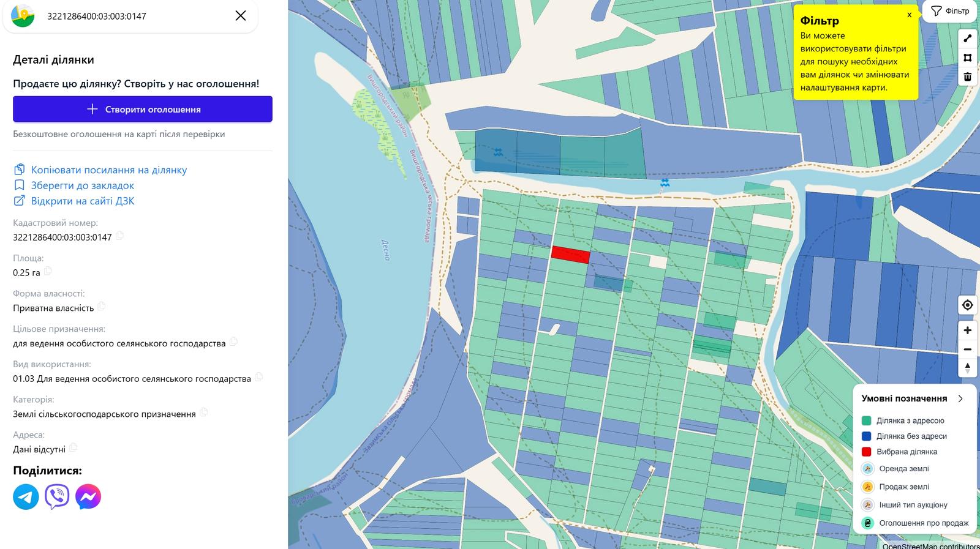
Task: Reset map north with compass button
Action: pyautogui.click(x=968, y=368)
